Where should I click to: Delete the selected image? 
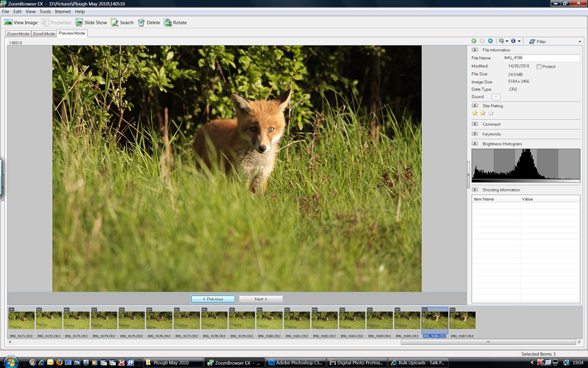tap(148, 23)
